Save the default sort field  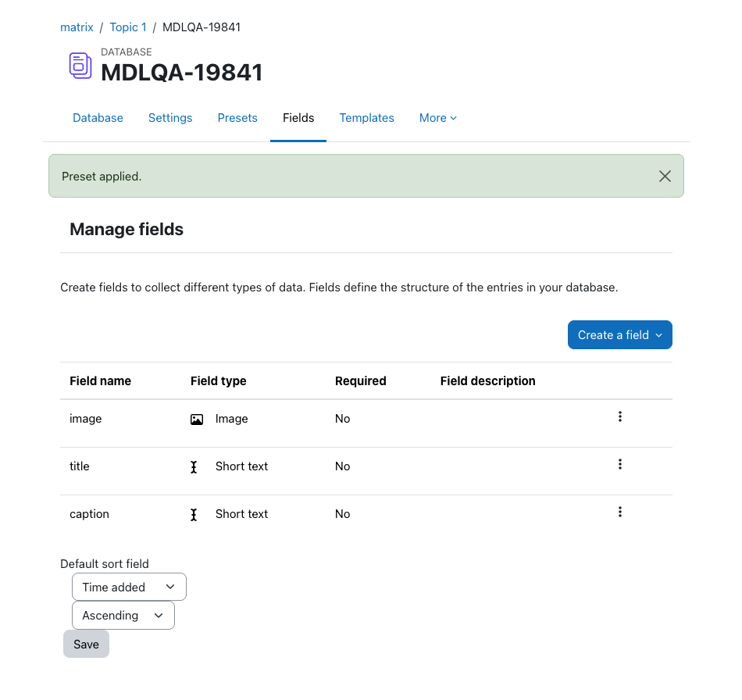(86, 645)
